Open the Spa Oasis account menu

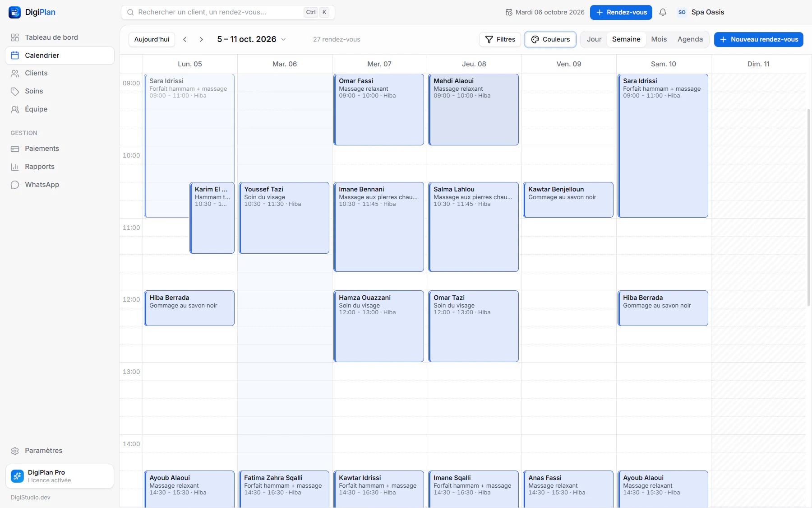pyautogui.click(x=701, y=12)
